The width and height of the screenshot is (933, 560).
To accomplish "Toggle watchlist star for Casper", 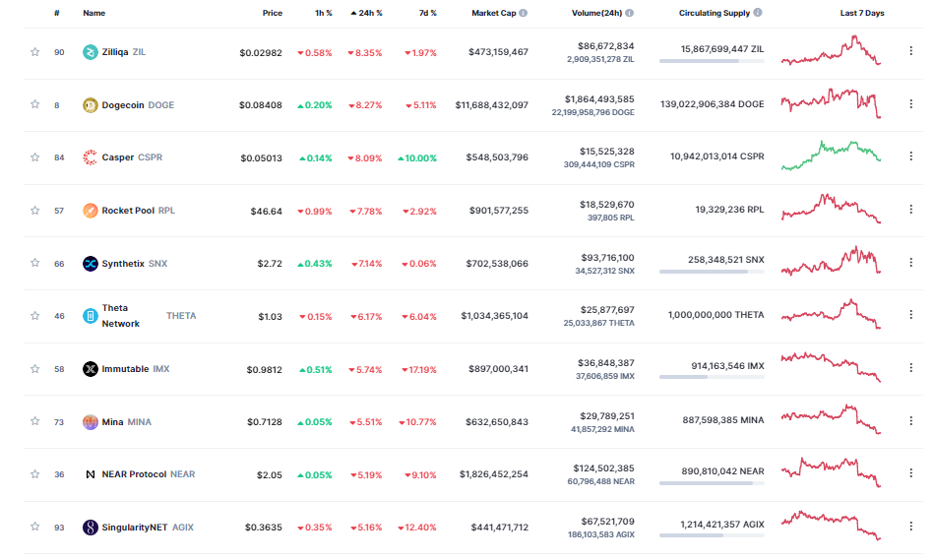I will 35,157.
